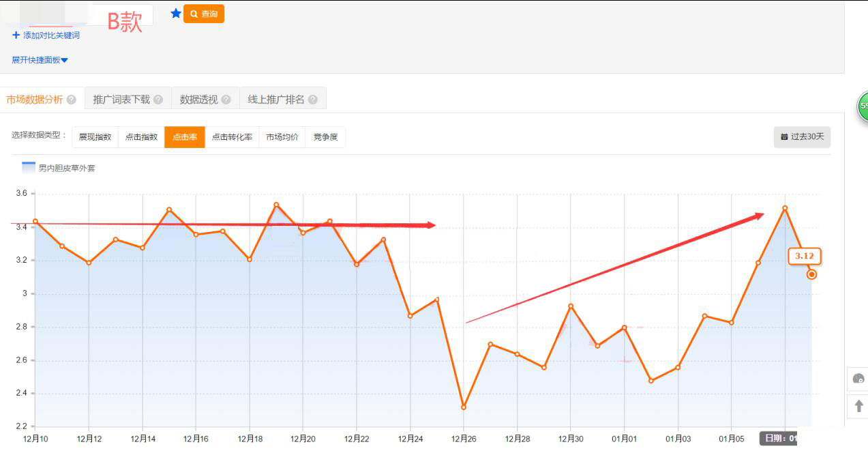The width and height of the screenshot is (868, 451).
Task: Select the 点击率 data type
Action: [185, 137]
